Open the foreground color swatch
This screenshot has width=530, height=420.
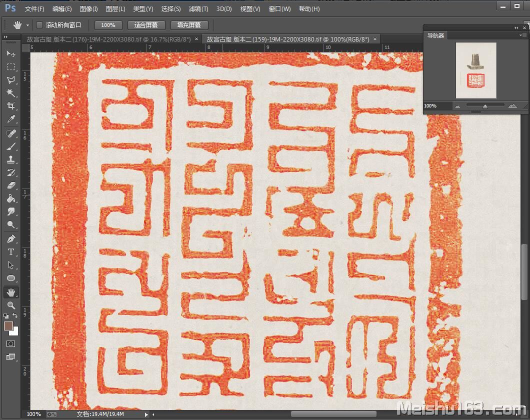(8, 325)
